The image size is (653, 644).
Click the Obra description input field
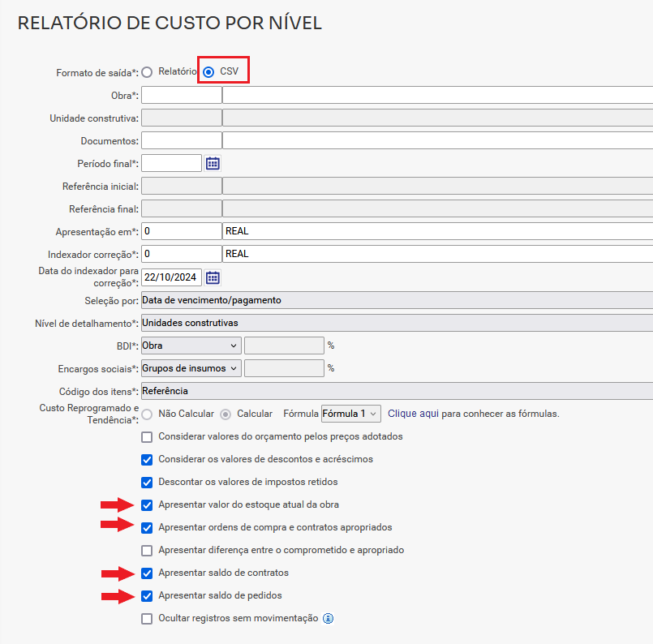(438, 96)
